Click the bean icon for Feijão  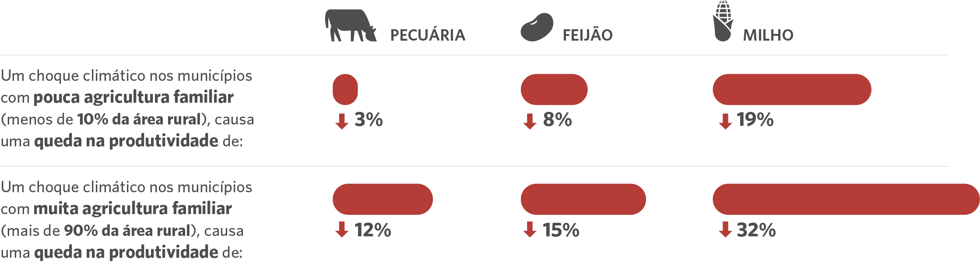[x=537, y=28]
